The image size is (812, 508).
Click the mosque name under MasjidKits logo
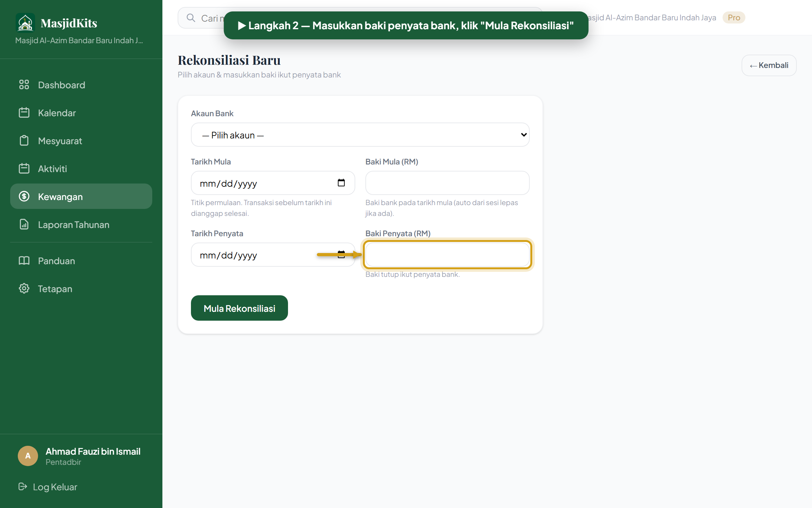79,40
